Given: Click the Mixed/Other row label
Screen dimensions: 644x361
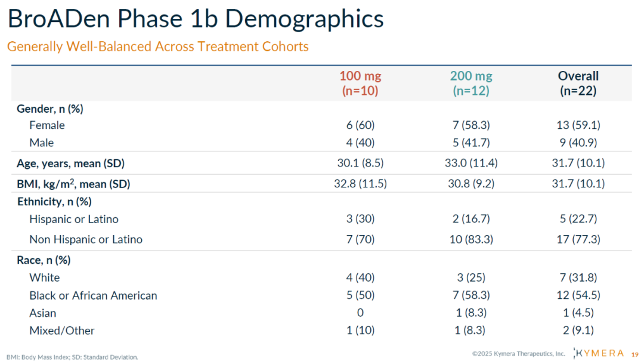Looking at the screenshot, I should tap(62, 331).
